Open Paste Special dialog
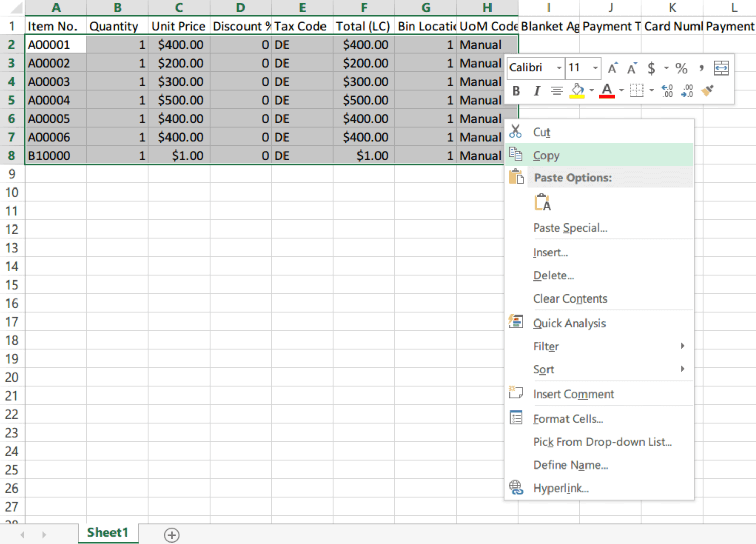 tap(599, 228)
